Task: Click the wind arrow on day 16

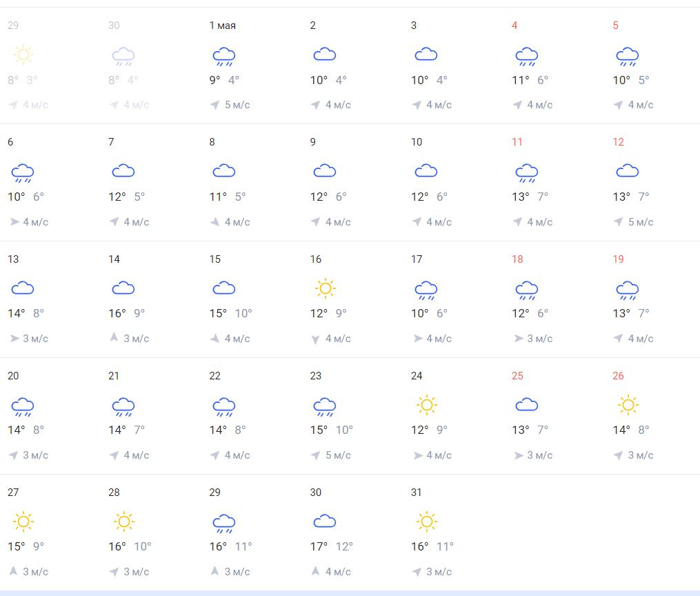Action: point(315,339)
